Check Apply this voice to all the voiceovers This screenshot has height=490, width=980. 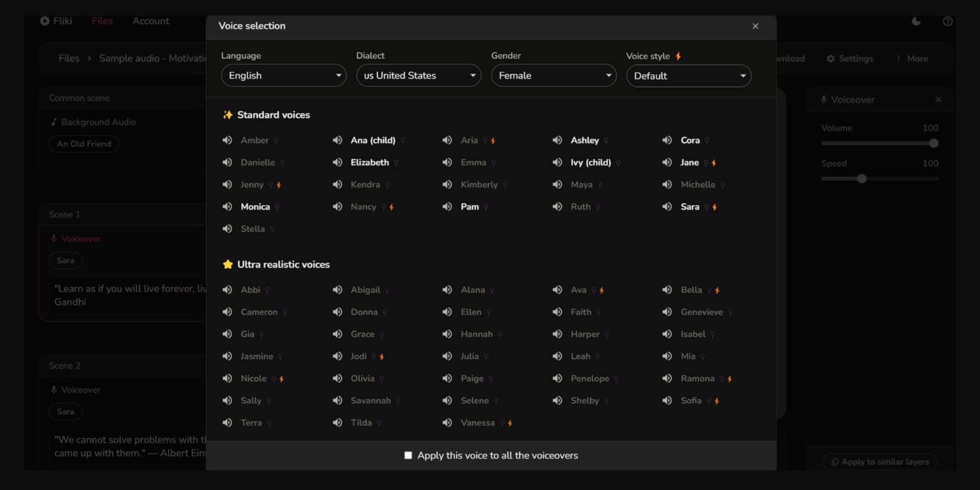408,455
